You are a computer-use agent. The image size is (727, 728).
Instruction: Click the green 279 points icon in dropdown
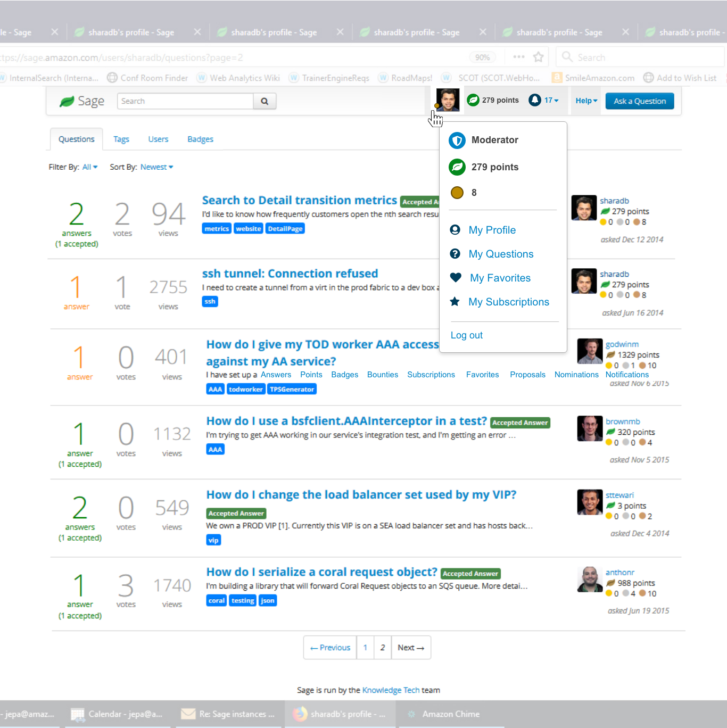[x=457, y=167]
